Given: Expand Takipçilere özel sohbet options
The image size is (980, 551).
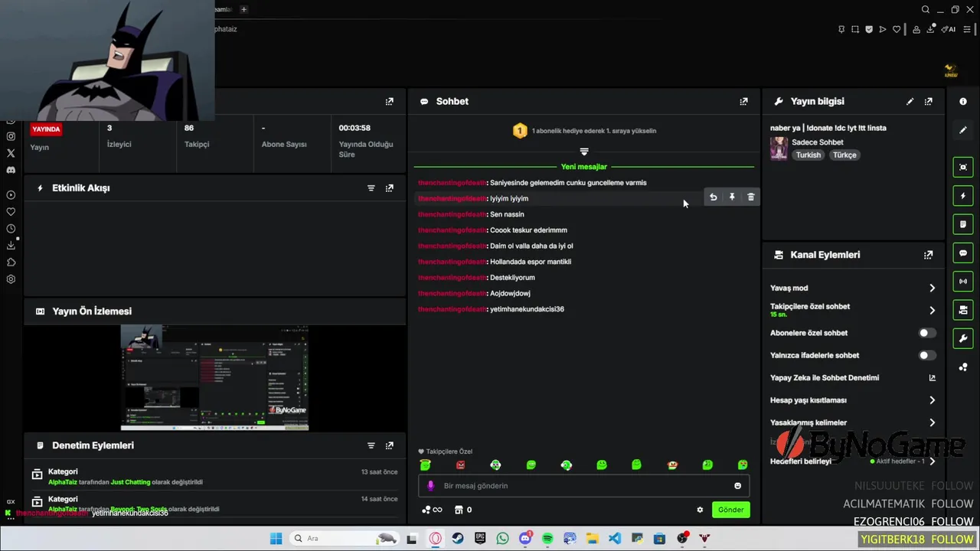Looking at the screenshot, I should click(x=932, y=311).
